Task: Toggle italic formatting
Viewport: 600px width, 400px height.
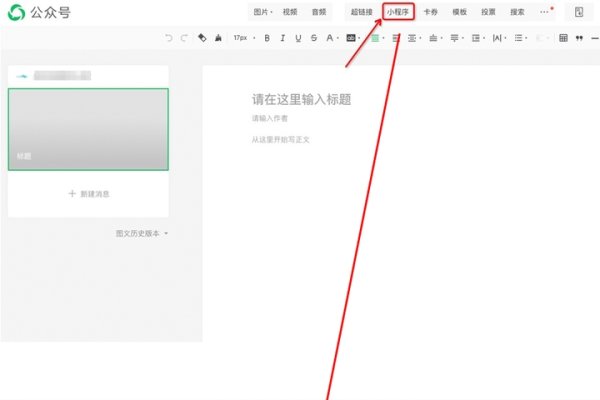Action: click(x=282, y=38)
